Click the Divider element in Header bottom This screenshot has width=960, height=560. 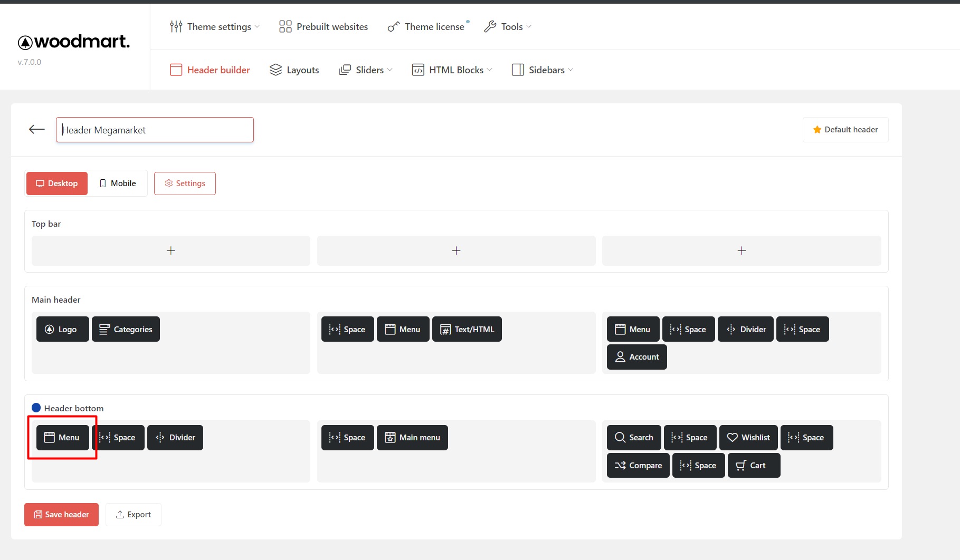175,438
